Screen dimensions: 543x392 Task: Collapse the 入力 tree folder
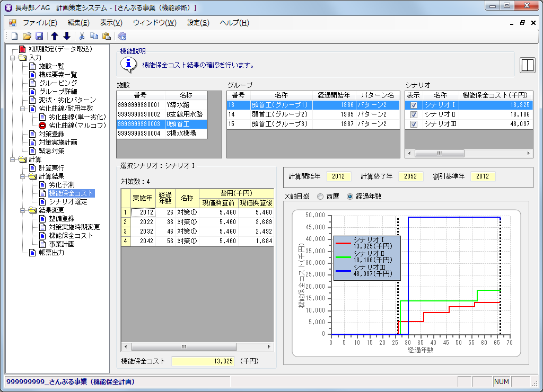[13, 58]
